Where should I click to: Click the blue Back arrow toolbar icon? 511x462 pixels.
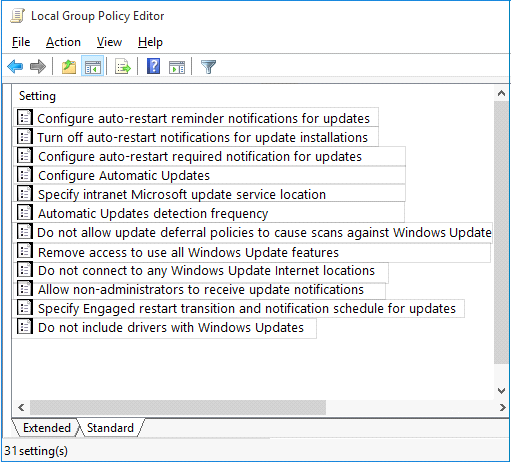click(x=15, y=67)
